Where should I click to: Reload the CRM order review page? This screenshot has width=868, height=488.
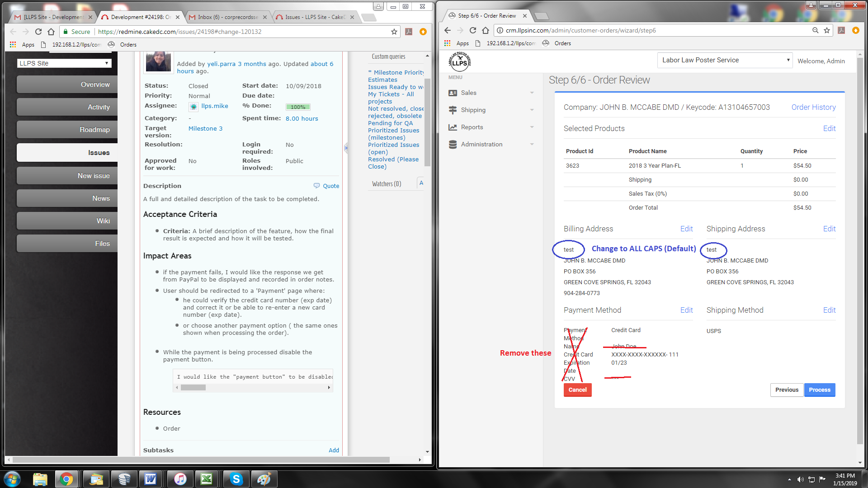point(473,30)
